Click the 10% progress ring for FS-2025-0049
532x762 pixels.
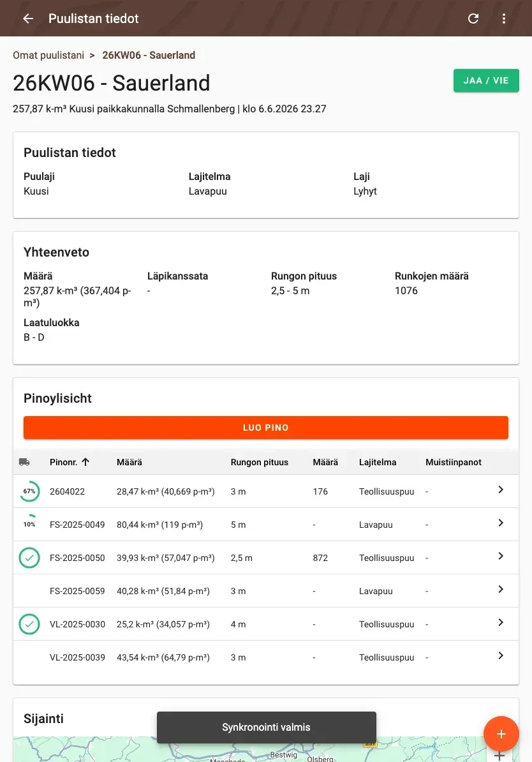tap(29, 525)
